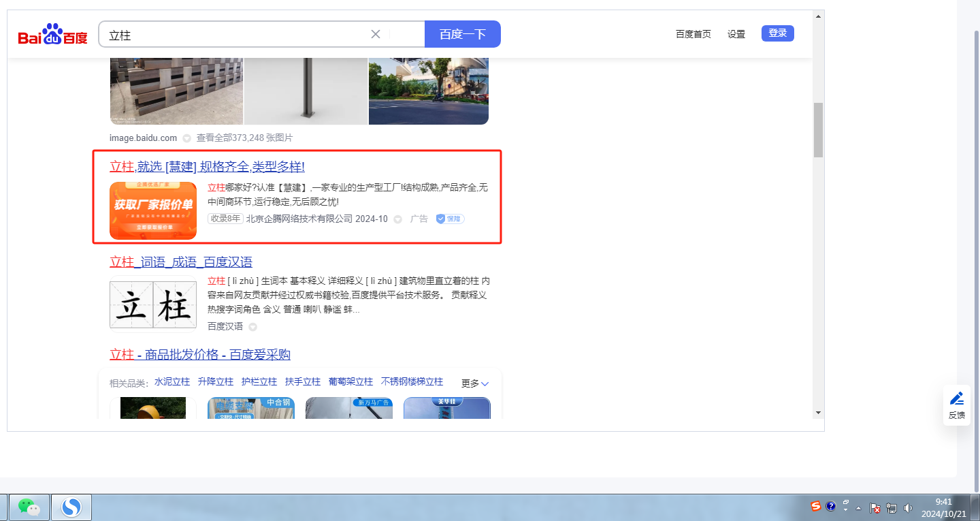This screenshot has height=521, width=980.
Task: Click the 登录 login button
Action: (x=777, y=33)
